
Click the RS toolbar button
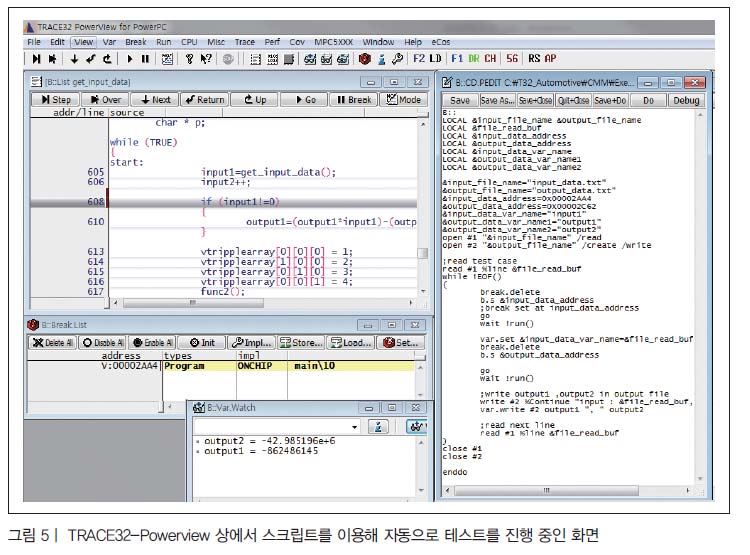534,58
